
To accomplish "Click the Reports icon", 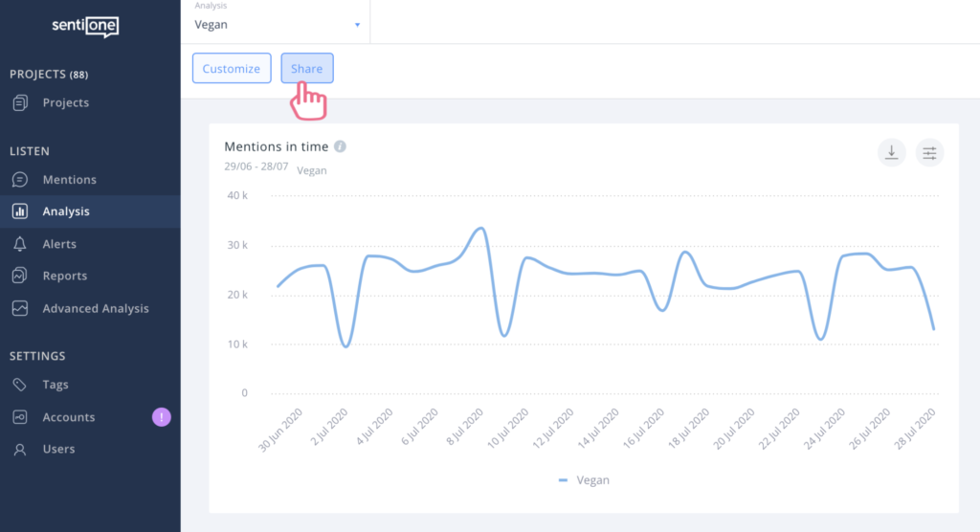I will tap(20, 277).
